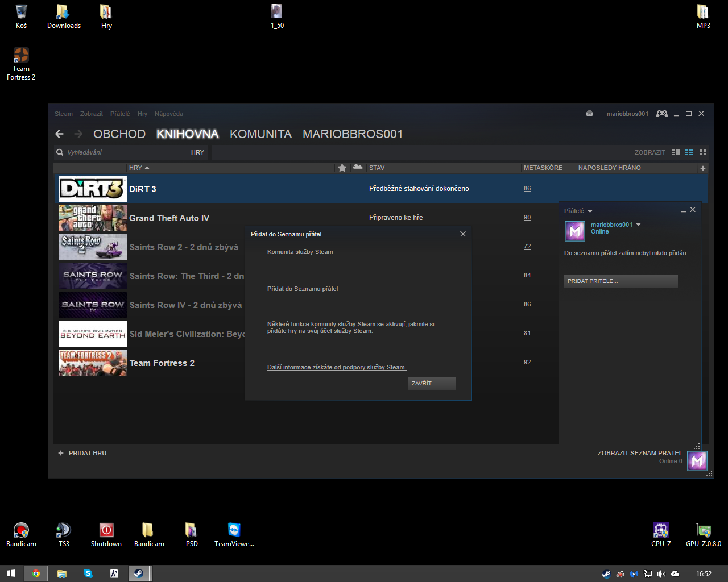
Task: Launch Big Picture mode via gamepad icon
Action: [x=661, y=114]
